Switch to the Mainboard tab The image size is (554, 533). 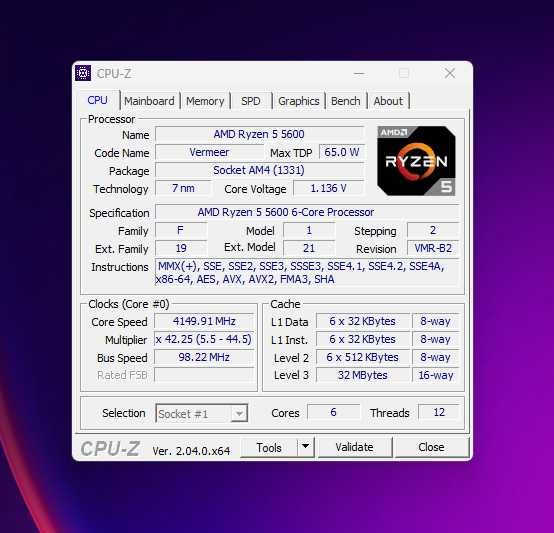click(x=149, y=101)
